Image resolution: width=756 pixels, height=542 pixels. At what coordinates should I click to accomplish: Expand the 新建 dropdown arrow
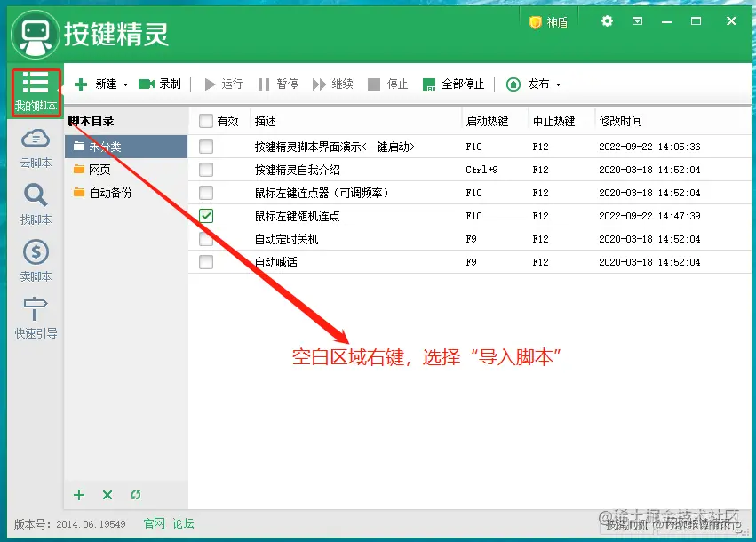tap(126, 85)
